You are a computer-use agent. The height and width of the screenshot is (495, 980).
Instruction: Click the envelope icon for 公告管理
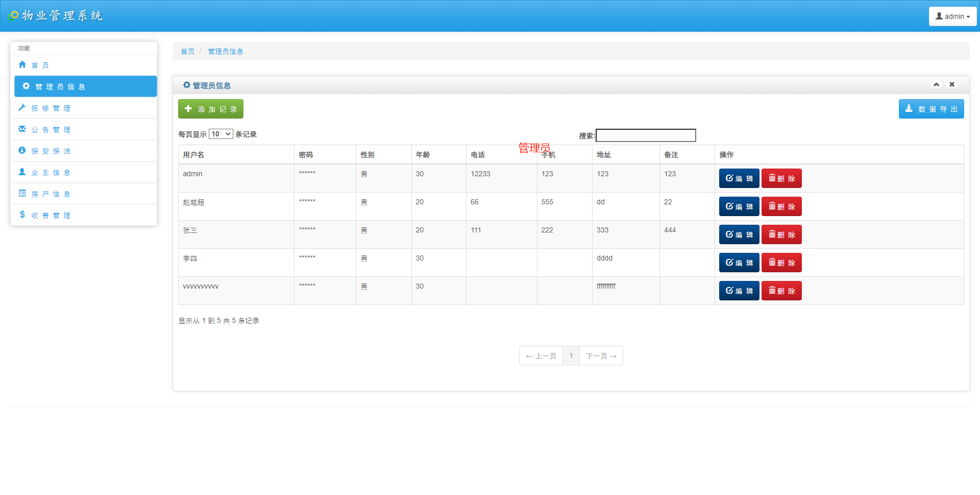pyautogui.click(x=22, y=129)
